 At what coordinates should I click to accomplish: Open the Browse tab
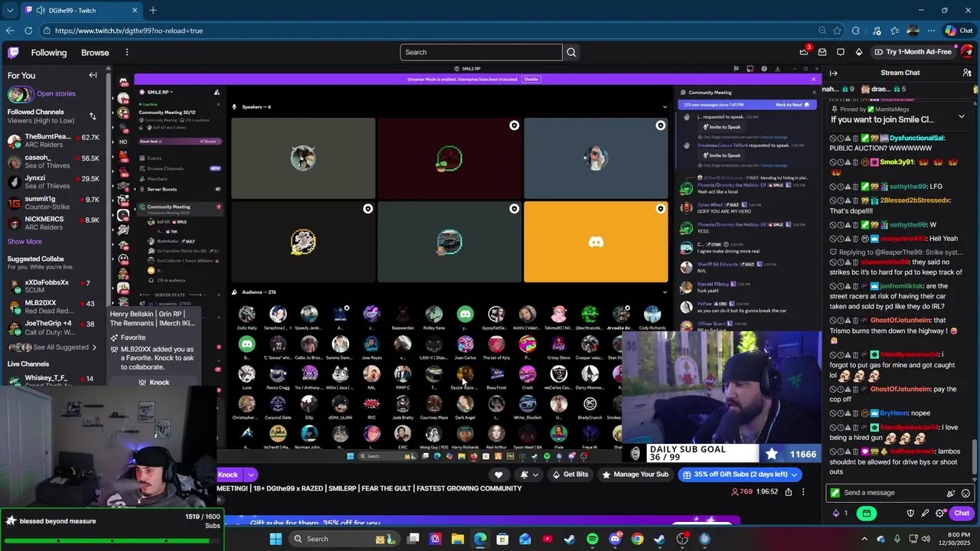click(95, 53)
